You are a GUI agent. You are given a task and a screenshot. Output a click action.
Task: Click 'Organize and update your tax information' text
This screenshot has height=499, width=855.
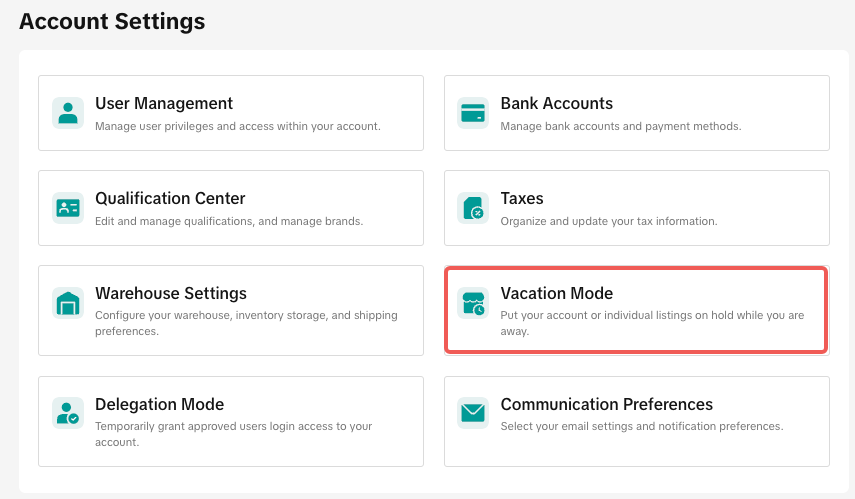(x=608, y=222)
